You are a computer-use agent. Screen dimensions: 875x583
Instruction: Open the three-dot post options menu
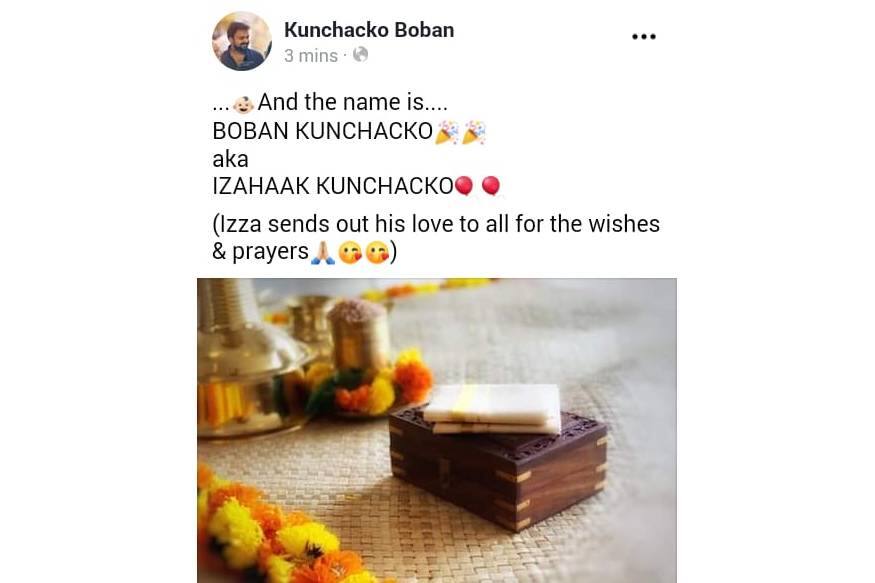point(643,37)
